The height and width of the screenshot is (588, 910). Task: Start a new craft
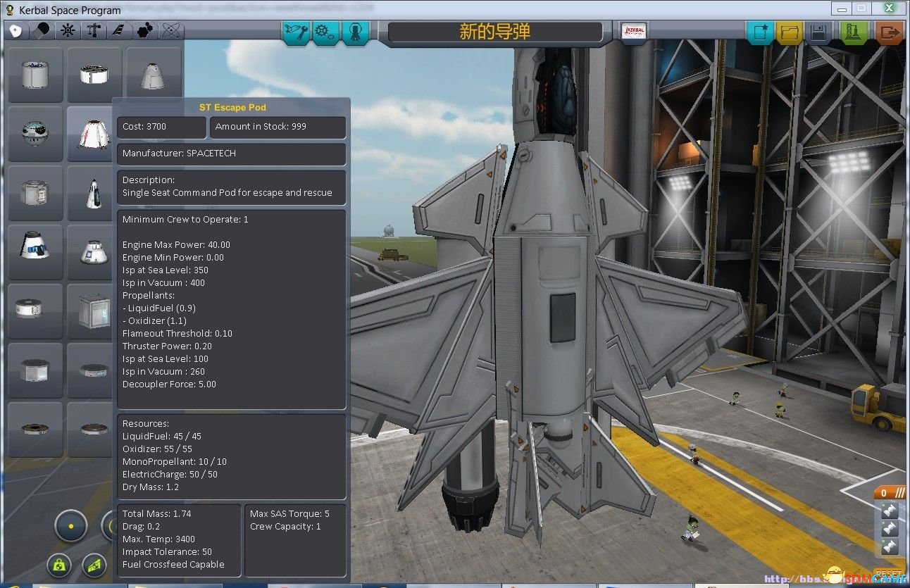point(760,32)
